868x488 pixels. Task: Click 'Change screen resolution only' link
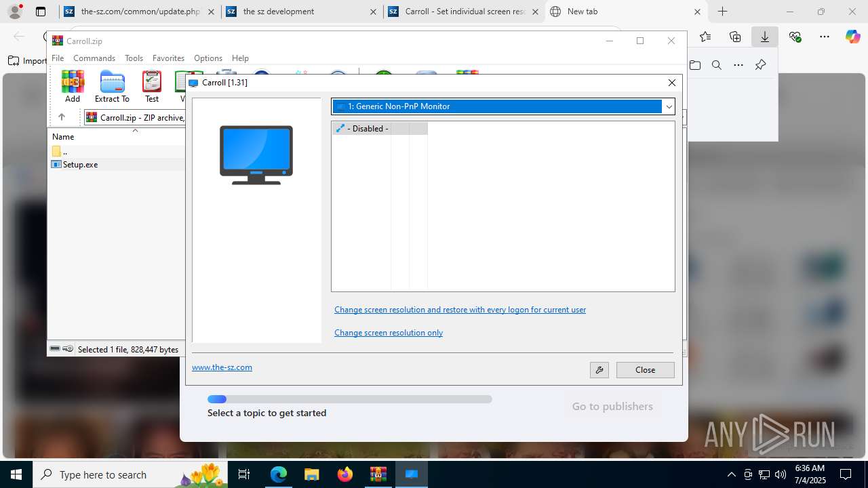coord(389,333)
